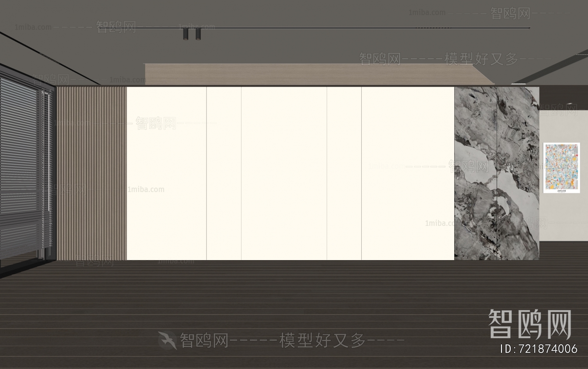588x369 pixels.
Task: Select the left grey marble slab
Action: pyautogui.click(x=476, y=173)
